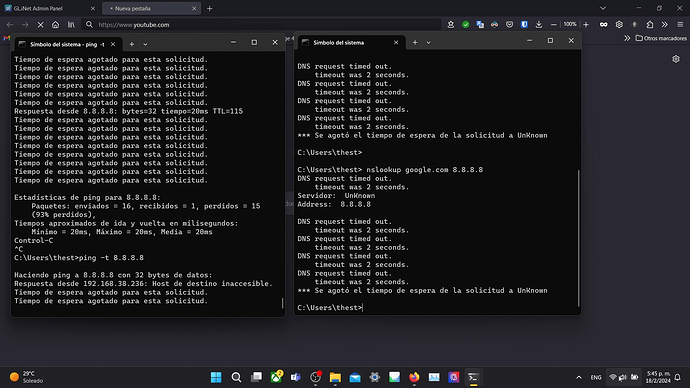
Task: Show hidden system tray icons
Action: 579,377
